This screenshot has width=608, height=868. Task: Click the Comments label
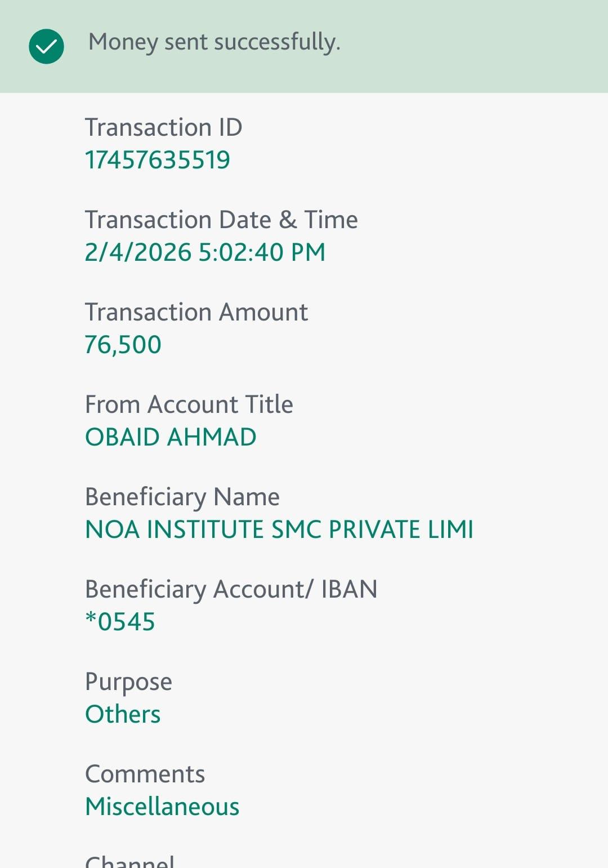(145, 774)
